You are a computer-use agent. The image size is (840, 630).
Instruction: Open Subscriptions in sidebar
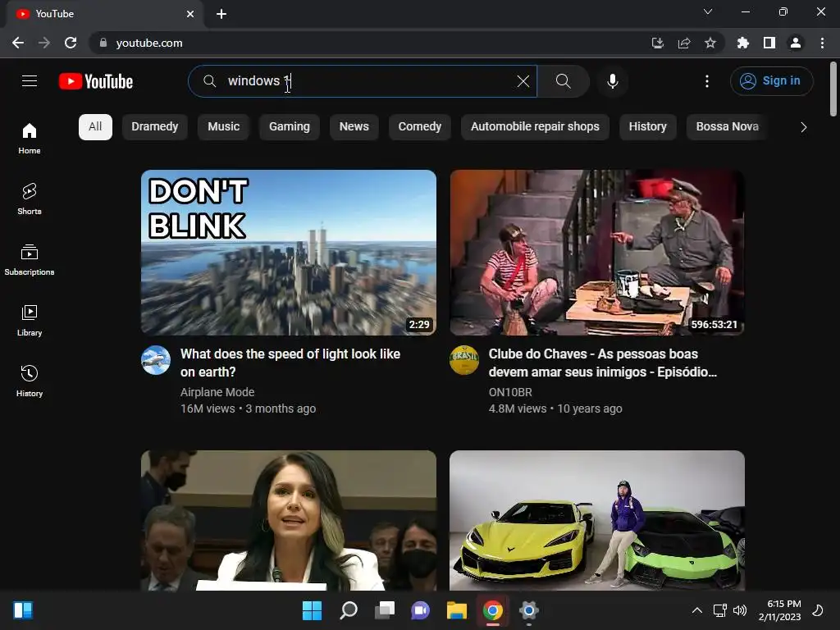(30, 259)
